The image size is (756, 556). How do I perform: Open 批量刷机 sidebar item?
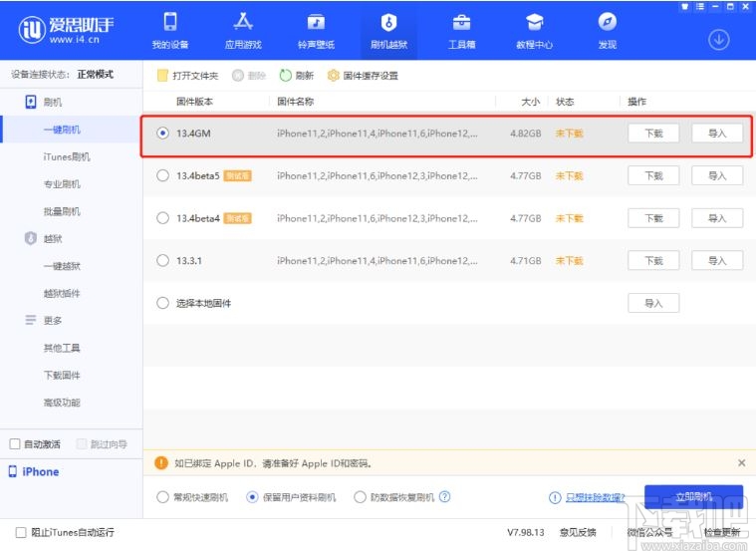(x=62, y=211)
